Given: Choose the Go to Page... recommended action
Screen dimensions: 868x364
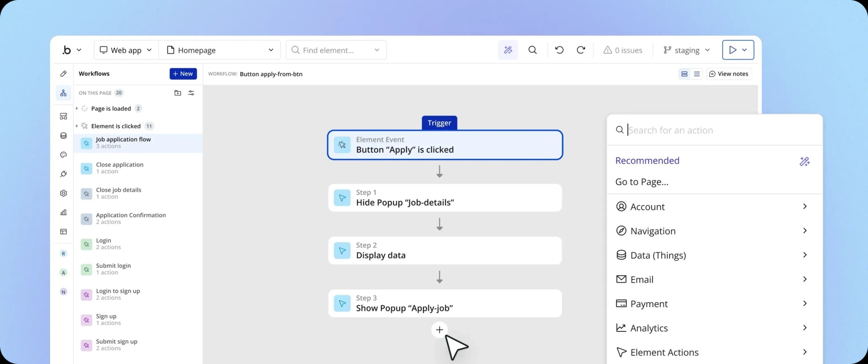Looking at the screenshot, I should [x=642, y=182].
